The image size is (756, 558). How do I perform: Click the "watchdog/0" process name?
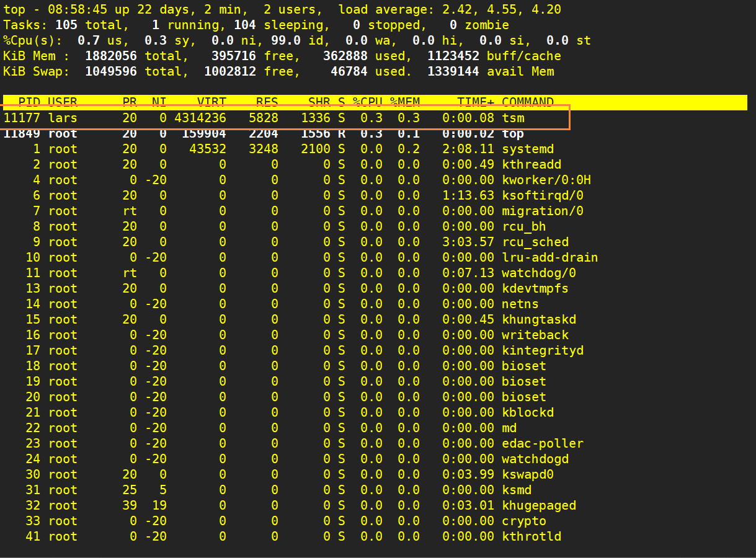tap(539, 273)
